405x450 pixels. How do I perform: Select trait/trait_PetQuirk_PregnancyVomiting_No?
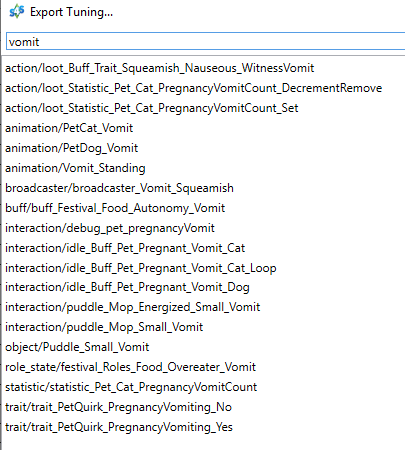point(118,407)
